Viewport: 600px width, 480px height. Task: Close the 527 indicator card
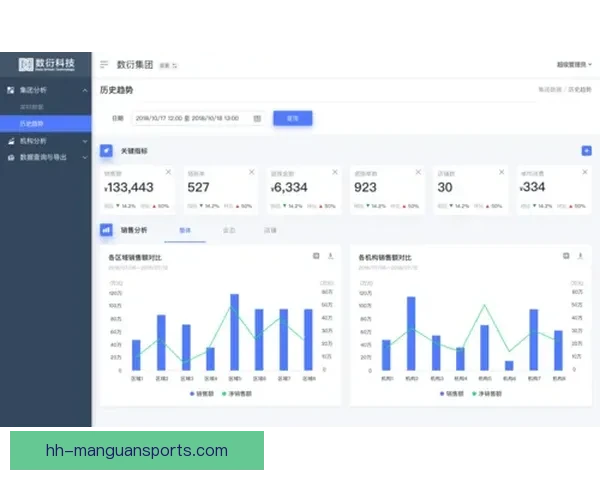[x=251, y=172]
